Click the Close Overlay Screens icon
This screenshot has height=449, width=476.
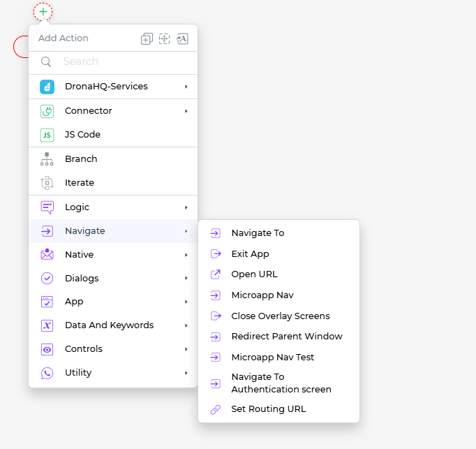[x=216, y=316]
